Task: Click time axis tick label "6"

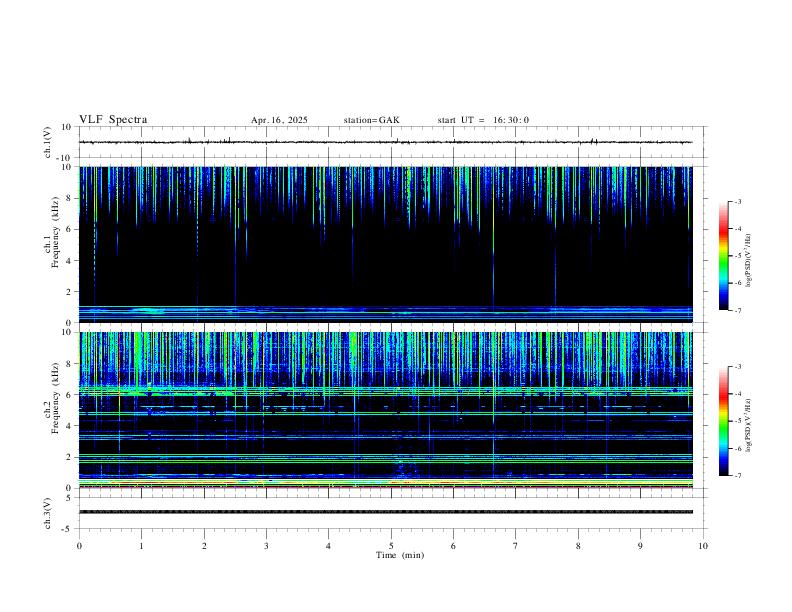Action: tap(453, 546)
